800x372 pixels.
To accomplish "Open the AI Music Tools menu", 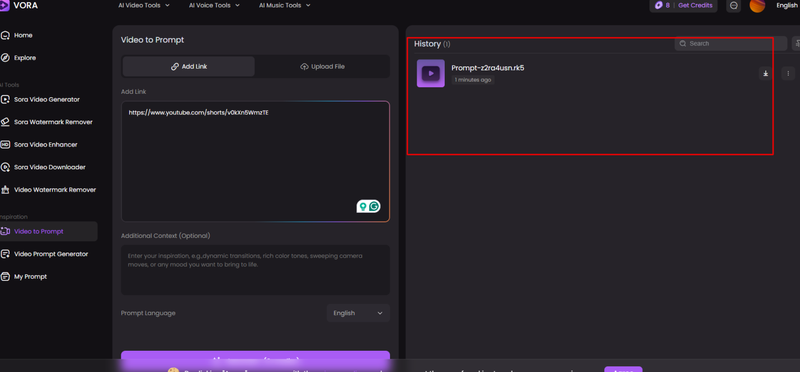I will 284,6.
